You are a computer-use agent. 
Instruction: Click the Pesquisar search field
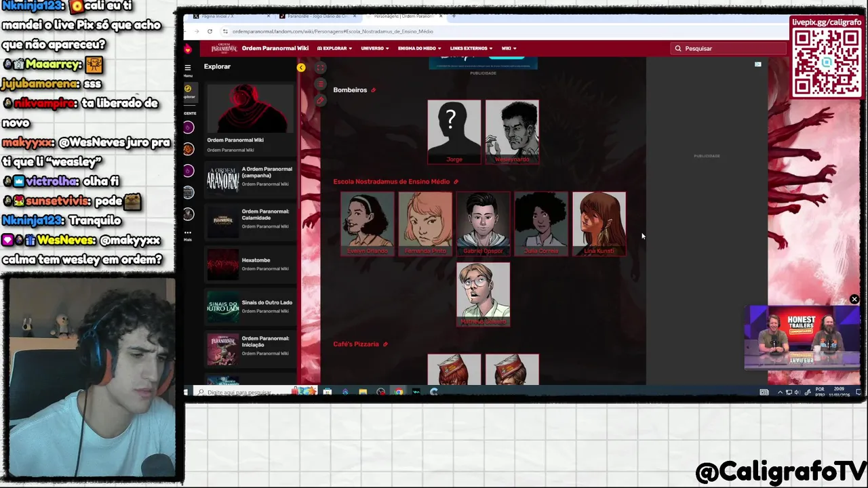click(x=728, y=49)
